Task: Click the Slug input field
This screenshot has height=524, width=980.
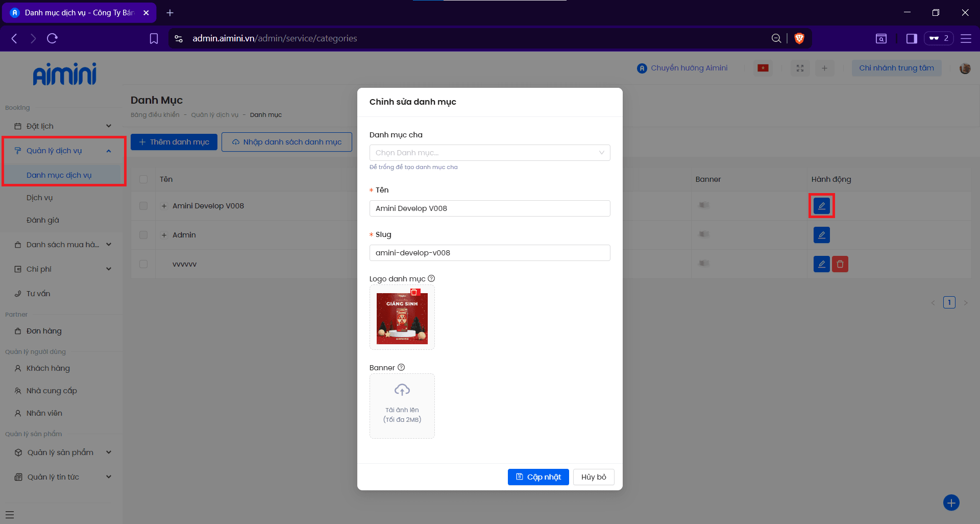Action: click(x=489, y=253)
